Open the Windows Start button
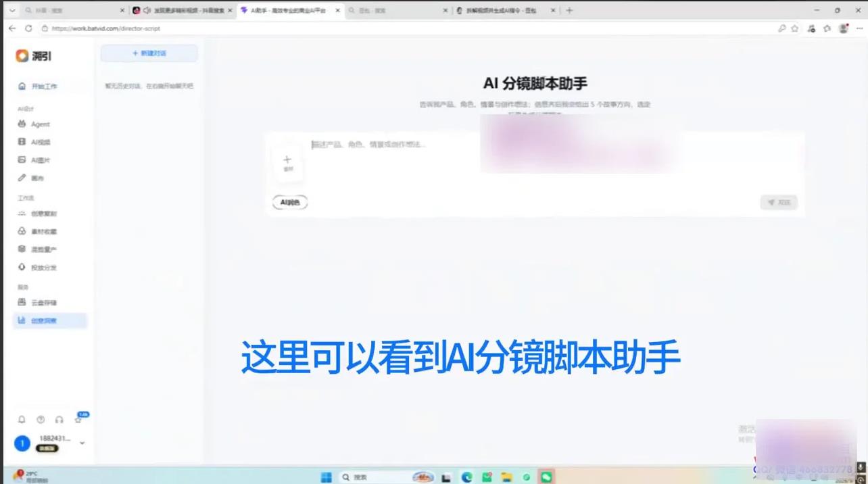The image size is (868, 484). (x=327, y=477)
